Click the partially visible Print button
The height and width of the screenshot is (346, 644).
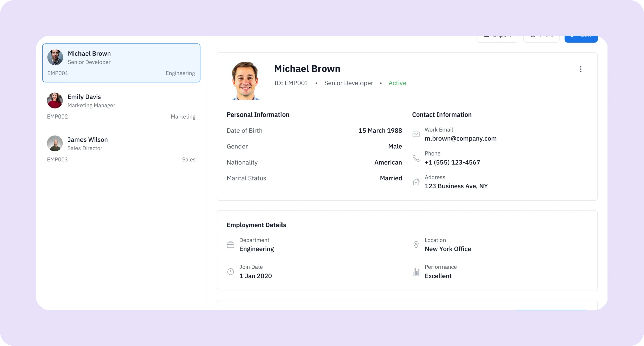(x=541, y=39)
